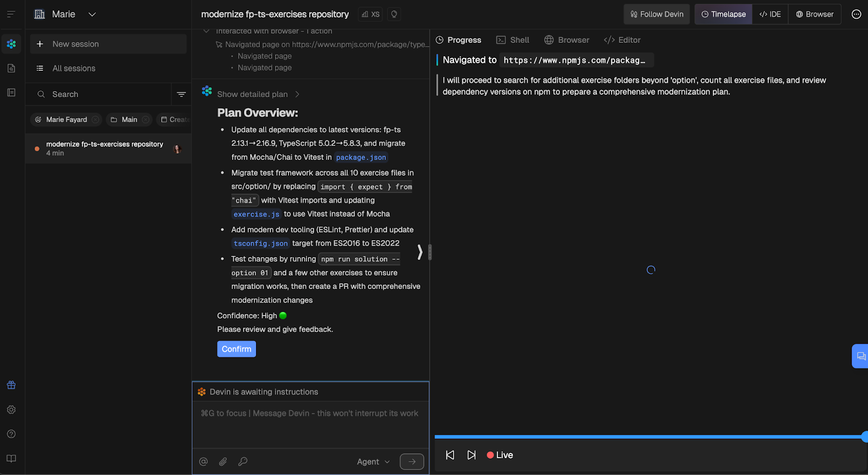
Task: Open the session filter icon
Action: pos(181,94)
